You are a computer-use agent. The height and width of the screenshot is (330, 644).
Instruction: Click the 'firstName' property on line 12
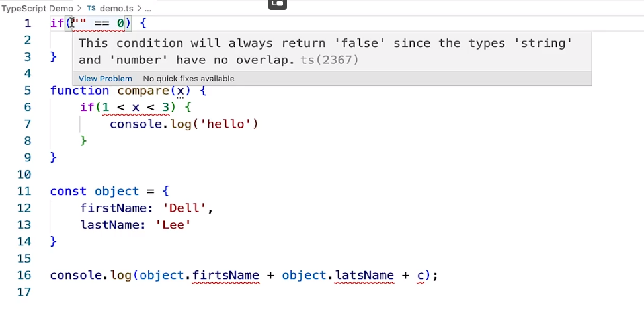[x=113, y=208]
